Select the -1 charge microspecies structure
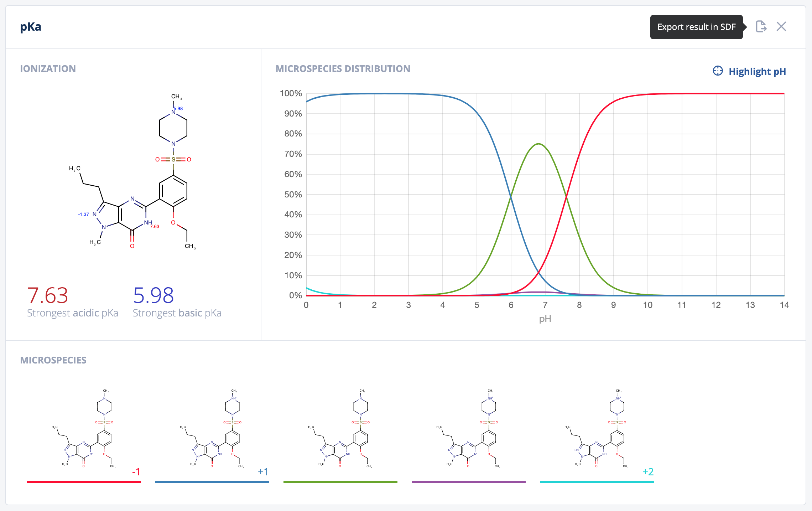The width and height of the screenshot is (812, 511). click(x=84, y=429)
